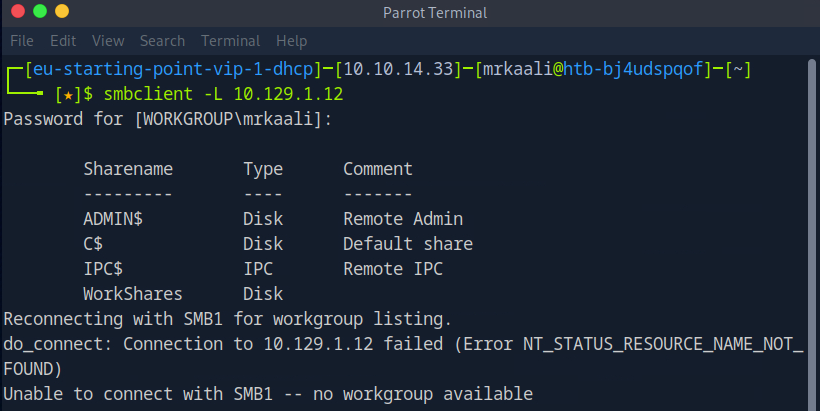Click the red close window button
Viewport: 820px width, 411px height.
(x=18, y=12)
